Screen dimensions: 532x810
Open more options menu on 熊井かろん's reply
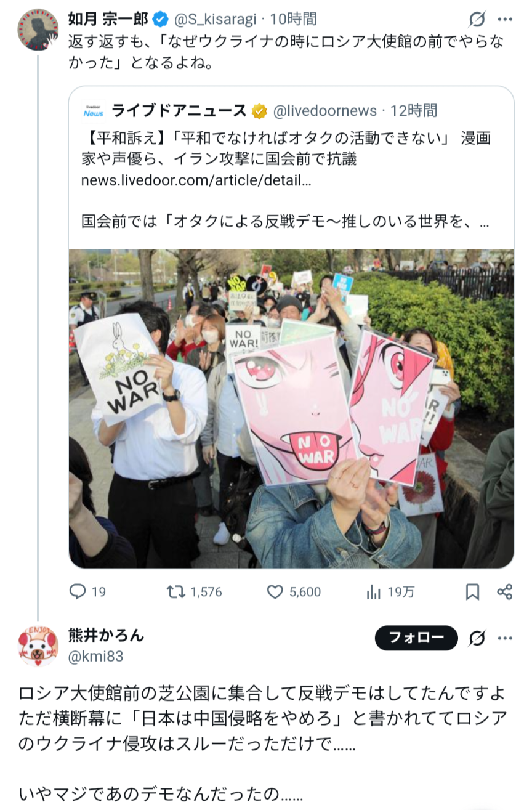point(505,638)
